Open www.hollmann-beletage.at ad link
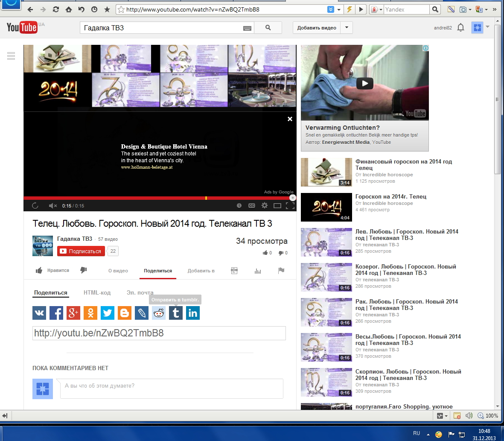 click(147, 167)
